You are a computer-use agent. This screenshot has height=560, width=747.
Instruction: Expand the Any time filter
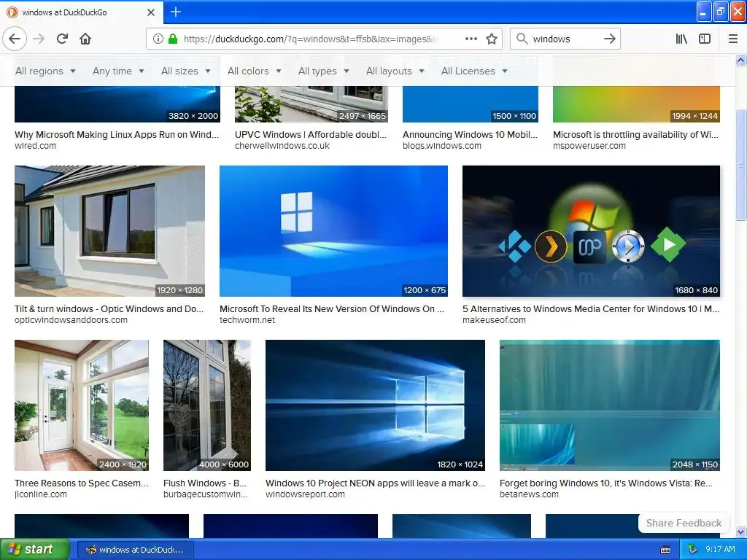118,71
